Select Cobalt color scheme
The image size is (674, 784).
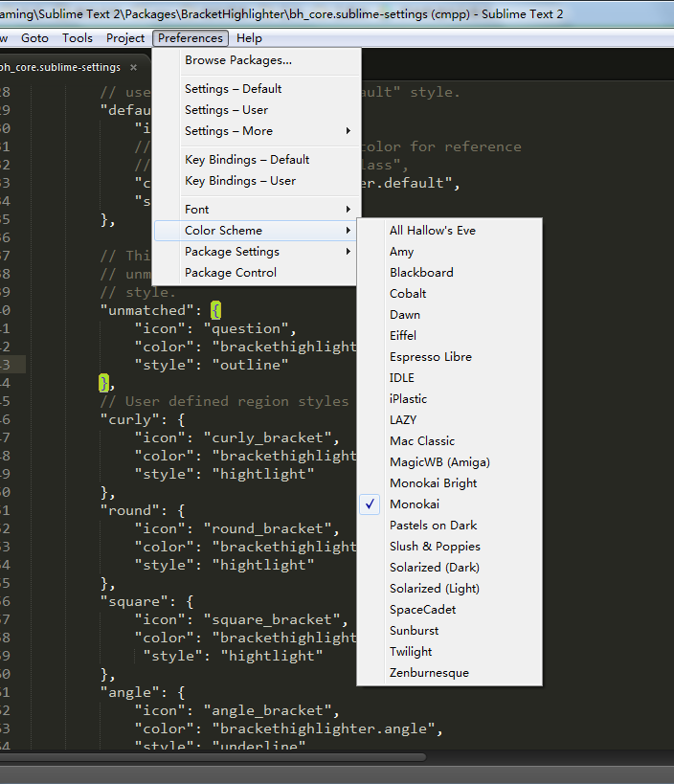click(x=450, y=294)
